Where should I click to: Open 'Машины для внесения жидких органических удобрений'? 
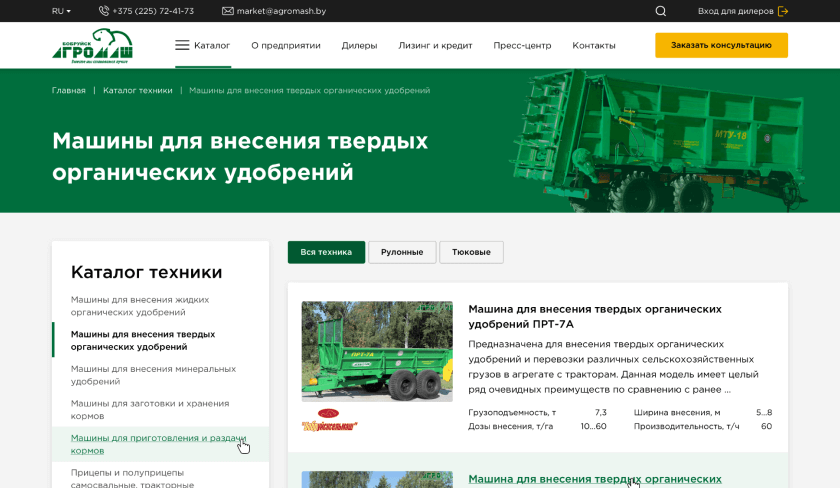(x=140, y=306)
